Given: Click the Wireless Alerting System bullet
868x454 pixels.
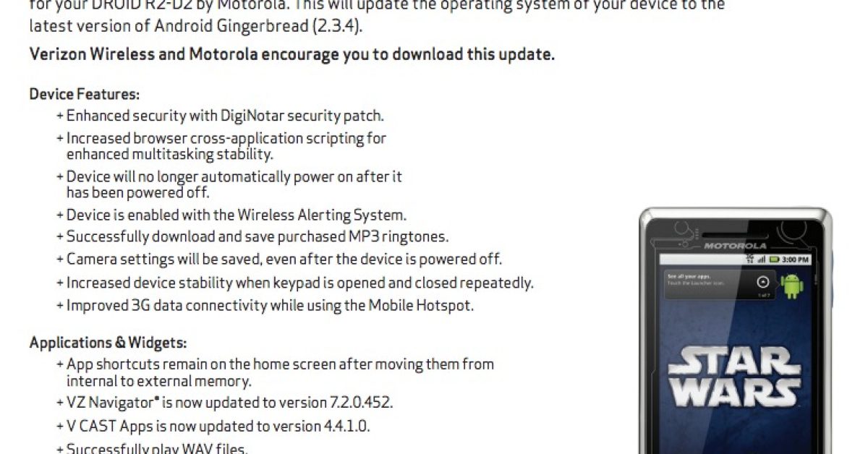Looking at the screenshot, I should pyautogui.click(x=231, y=215).
